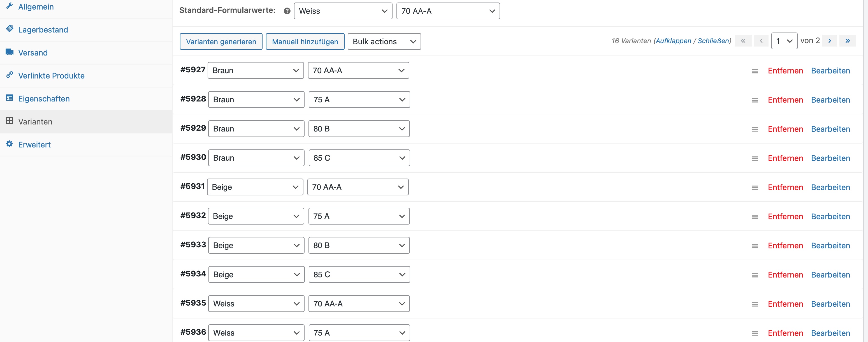Remove variation #5933 via Entfernen
This screenshot has width=868, height=342.
785,246
